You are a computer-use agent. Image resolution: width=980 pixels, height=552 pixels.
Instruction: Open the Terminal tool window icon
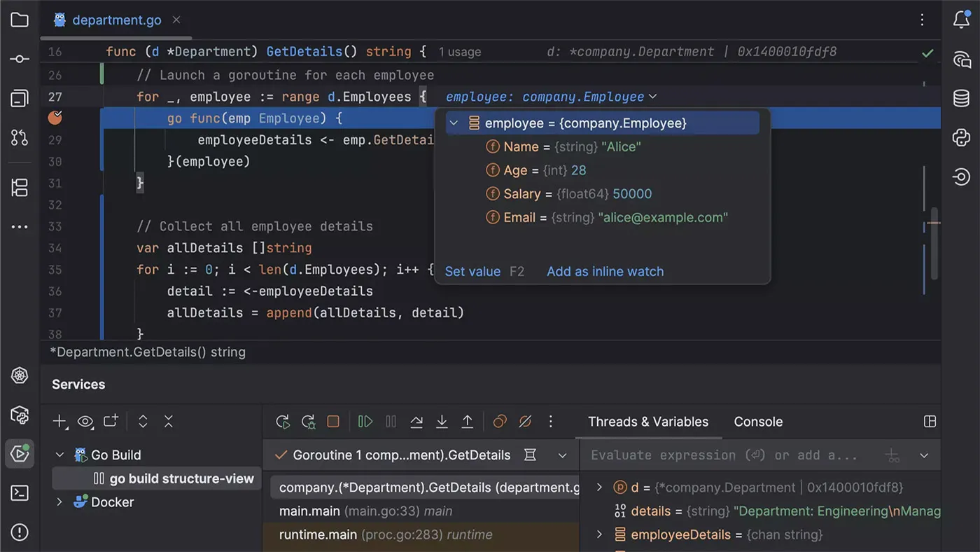(x=19, y=493)
